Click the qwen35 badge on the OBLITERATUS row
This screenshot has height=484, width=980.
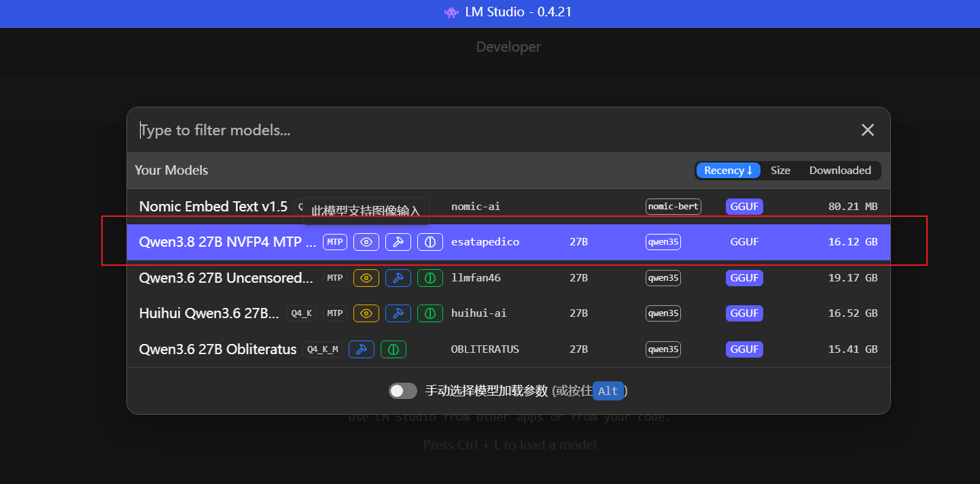coord(663,349)
